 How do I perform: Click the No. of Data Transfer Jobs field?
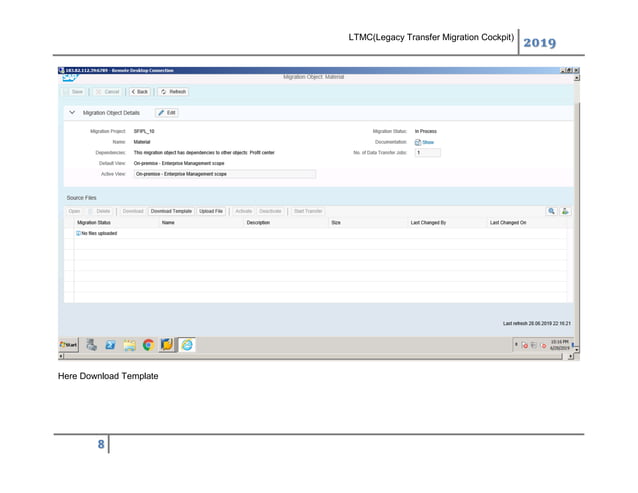click(427, 152)
